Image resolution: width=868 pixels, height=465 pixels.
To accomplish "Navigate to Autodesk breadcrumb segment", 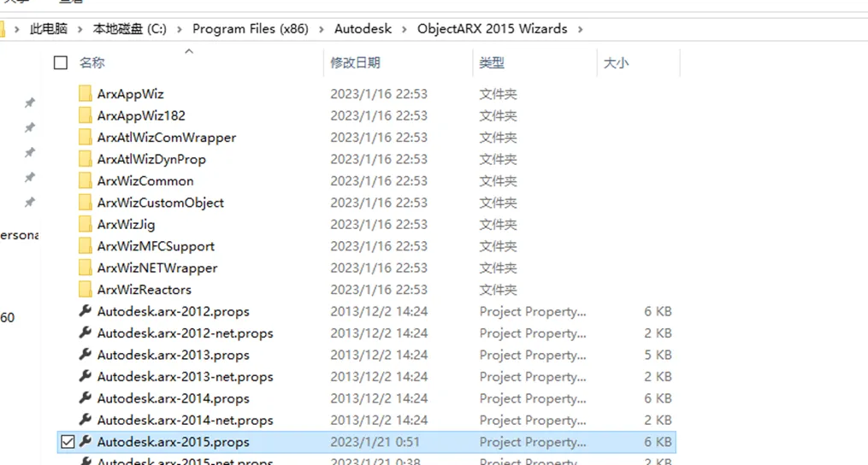I will [x=363, y=29].
